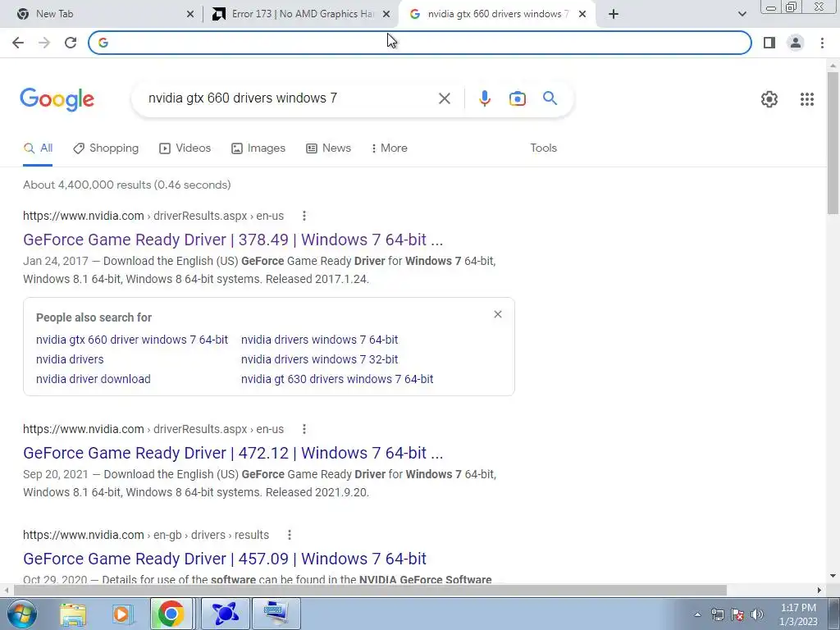The image size is (840, 630).
Task: Open options for the 457.09 en-gb result
Action: point(290,535)
